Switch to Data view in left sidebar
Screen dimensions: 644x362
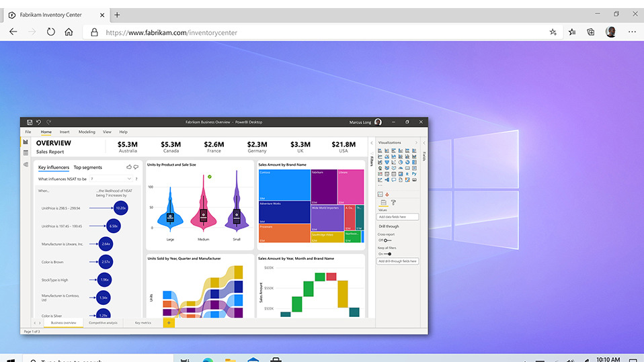click(26, 153)
